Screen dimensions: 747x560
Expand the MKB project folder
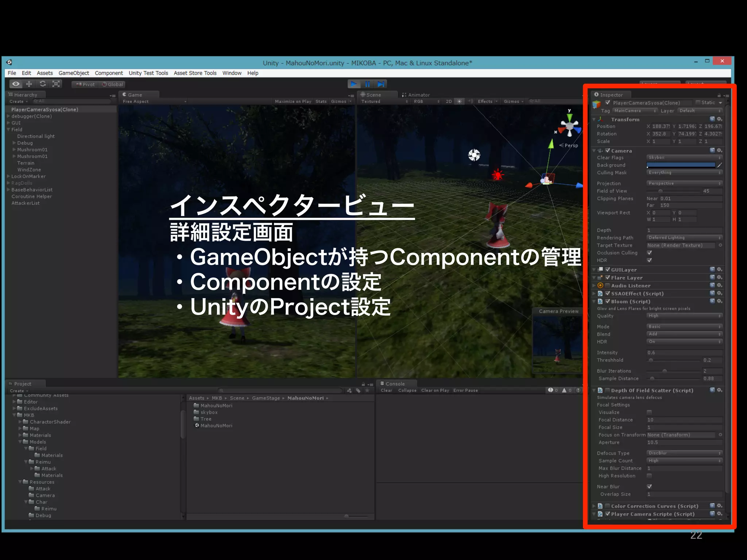coord(14,415)
